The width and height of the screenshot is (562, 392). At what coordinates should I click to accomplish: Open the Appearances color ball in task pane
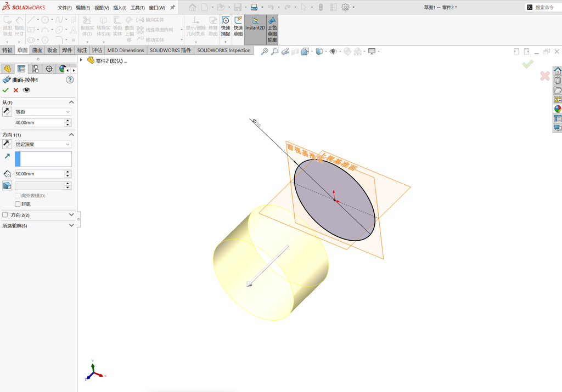(558, 109)
